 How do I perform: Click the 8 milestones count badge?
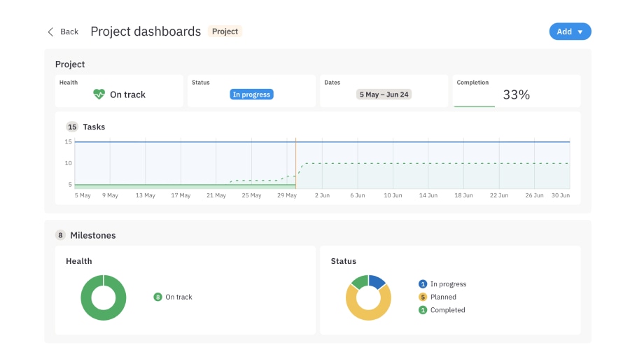60,235
